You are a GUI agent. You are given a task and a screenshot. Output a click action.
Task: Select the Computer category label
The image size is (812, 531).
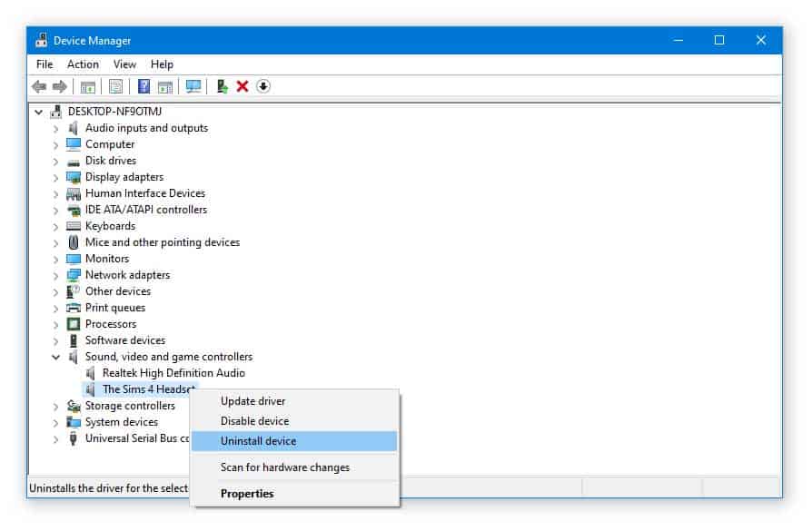pos(110,144)
